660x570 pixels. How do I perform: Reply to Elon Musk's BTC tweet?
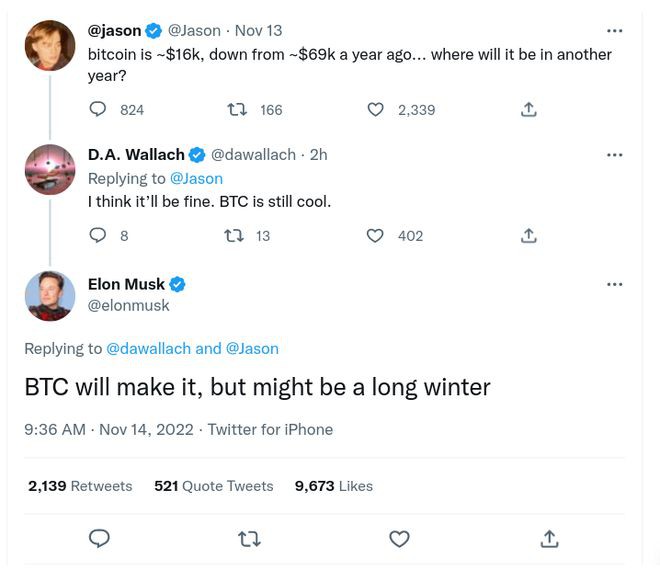(99, 539)
